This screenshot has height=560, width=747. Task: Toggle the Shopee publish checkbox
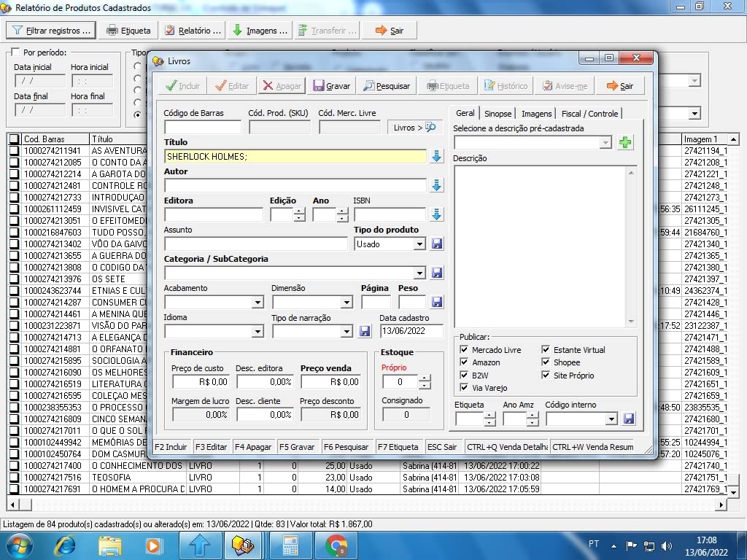click(x=546, y=362)
